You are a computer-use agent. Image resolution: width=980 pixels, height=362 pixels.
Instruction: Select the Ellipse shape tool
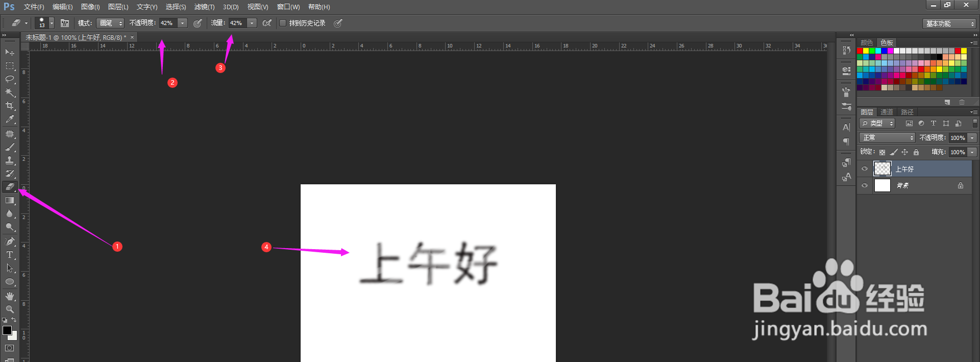[10, 282]
